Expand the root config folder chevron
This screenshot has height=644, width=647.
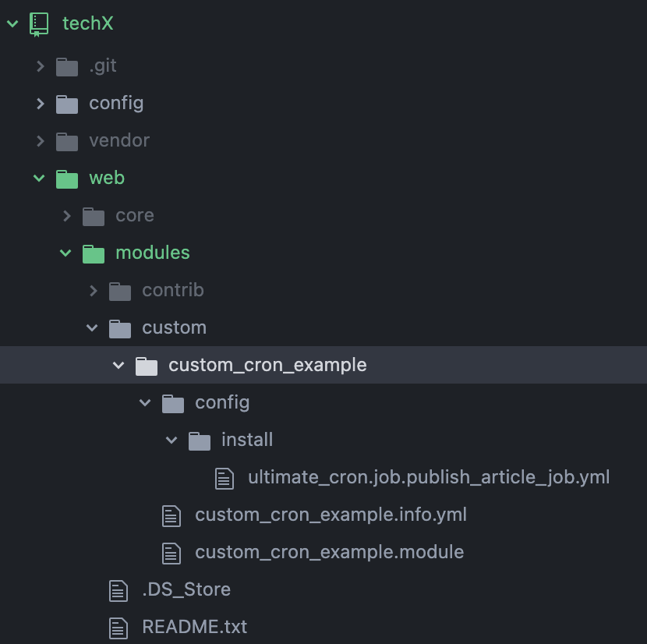pos(40,104)
